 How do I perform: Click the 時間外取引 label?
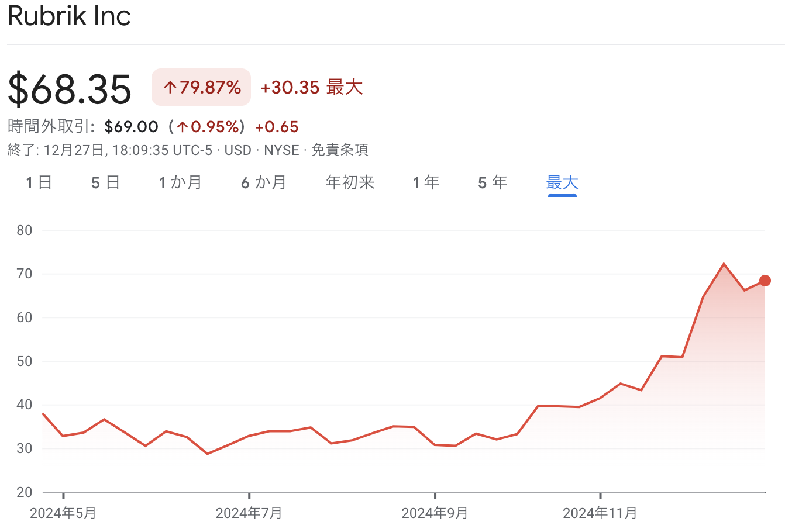tap(51, 127)
